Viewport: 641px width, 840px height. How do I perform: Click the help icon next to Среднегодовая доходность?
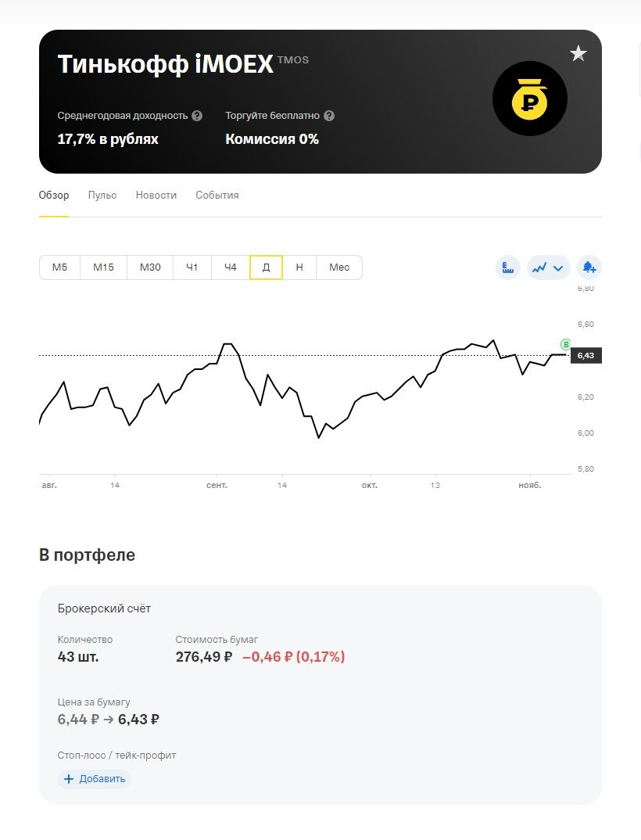point(197,116)
